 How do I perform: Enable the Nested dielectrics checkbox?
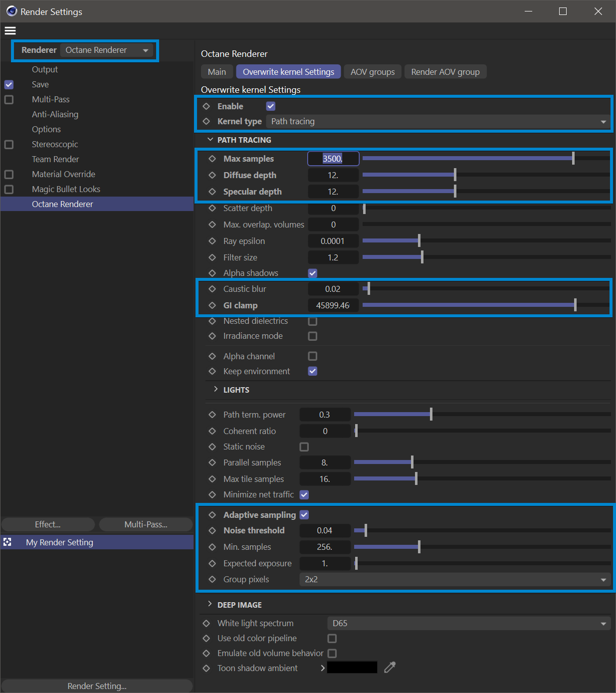313,321
